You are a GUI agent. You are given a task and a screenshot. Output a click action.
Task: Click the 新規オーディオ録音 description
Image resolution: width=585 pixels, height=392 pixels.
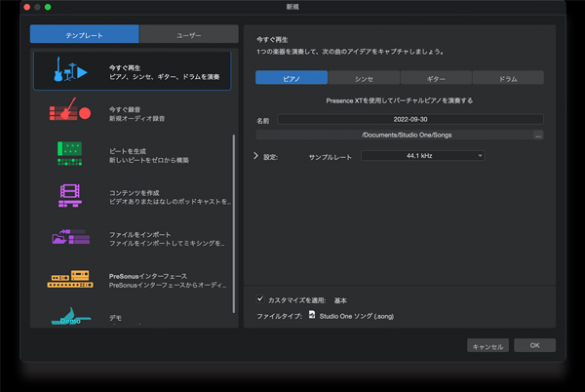[136, 118]
